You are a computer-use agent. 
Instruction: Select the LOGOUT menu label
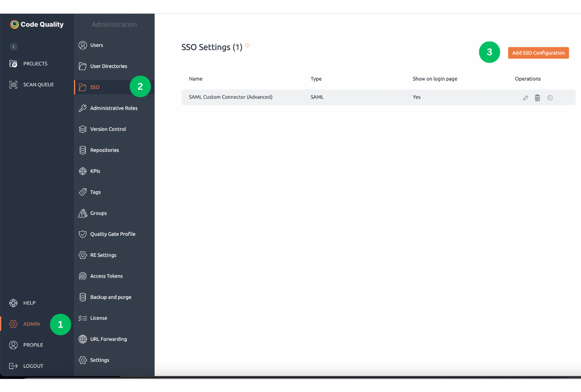coord(33,366)
